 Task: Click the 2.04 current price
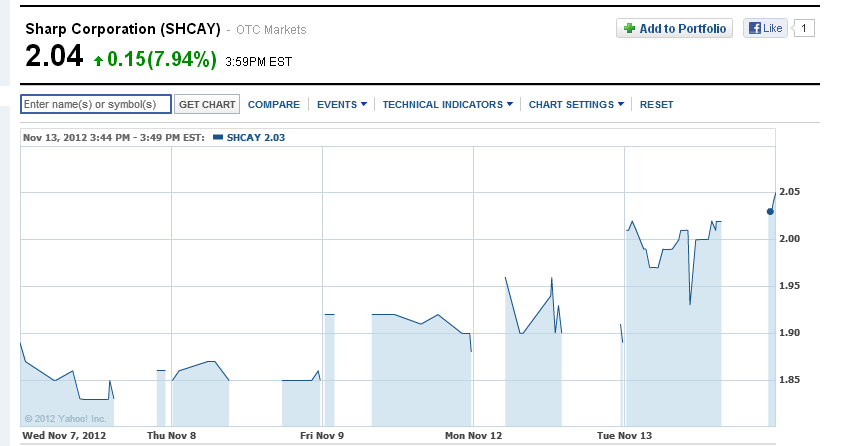pyautogui.click(x=54, y=56)
